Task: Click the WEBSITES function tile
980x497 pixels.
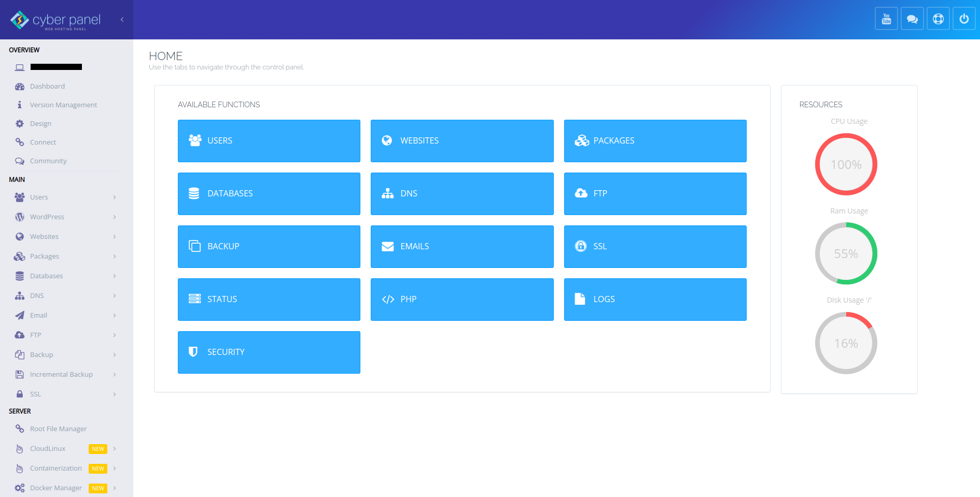Action: [461, 141]
